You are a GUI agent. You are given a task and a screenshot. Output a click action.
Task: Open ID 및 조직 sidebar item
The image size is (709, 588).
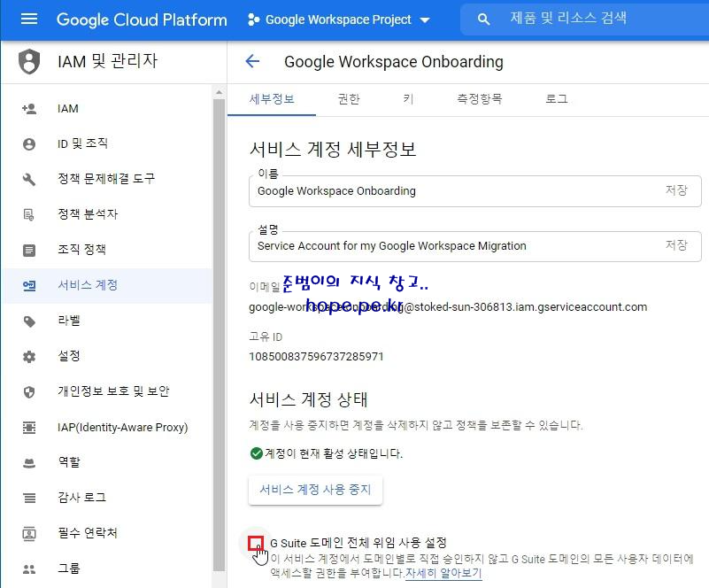(x=108, y=143)
